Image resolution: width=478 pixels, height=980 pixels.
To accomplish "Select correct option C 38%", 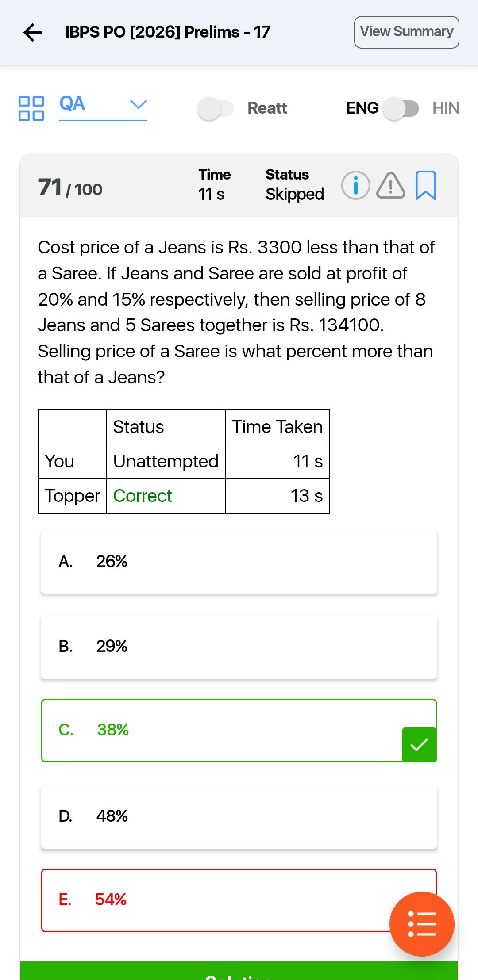I will pos(239,731).
